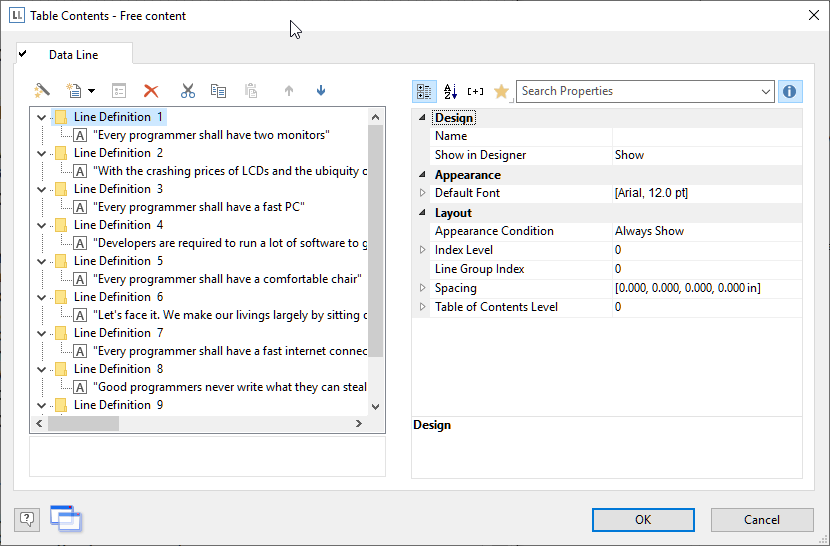
Task: Click the tree scroll down arrow
Action: [x=375, y=407]
